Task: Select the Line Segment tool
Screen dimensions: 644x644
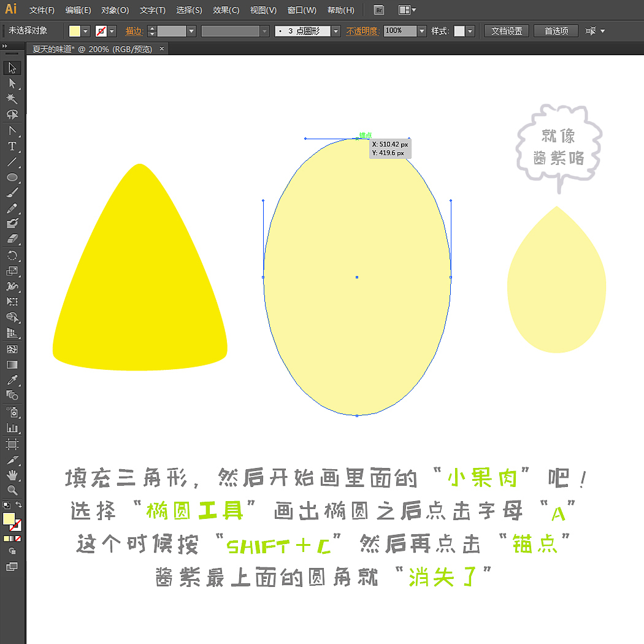Action: pos(12,162)
